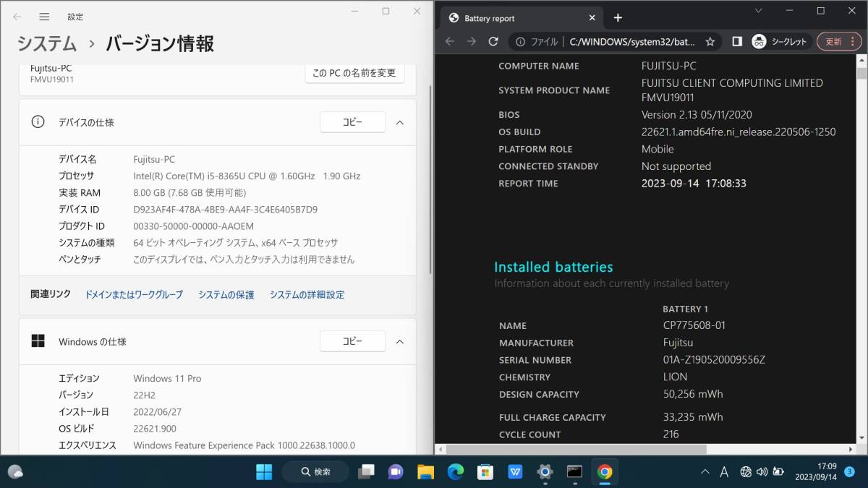868x488 pixels.
Task: Click the serial number 01A-Z190520009556Z
Action: [714, 359]
